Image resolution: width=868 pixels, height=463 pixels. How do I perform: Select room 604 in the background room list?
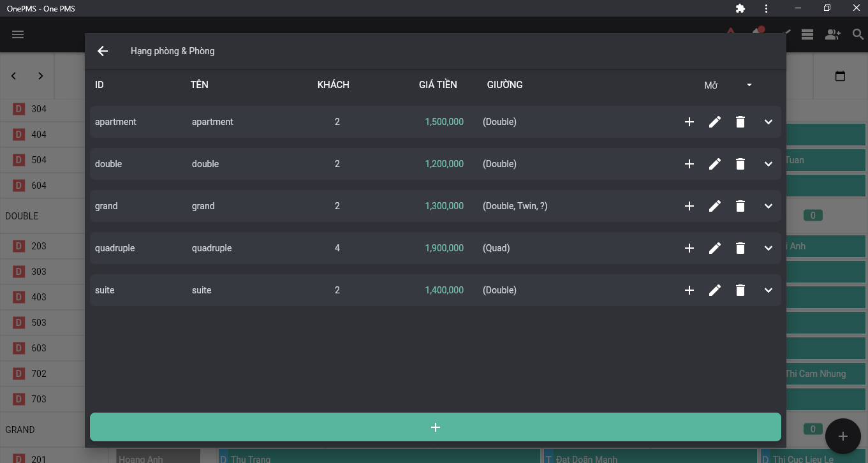coord(42,186)
